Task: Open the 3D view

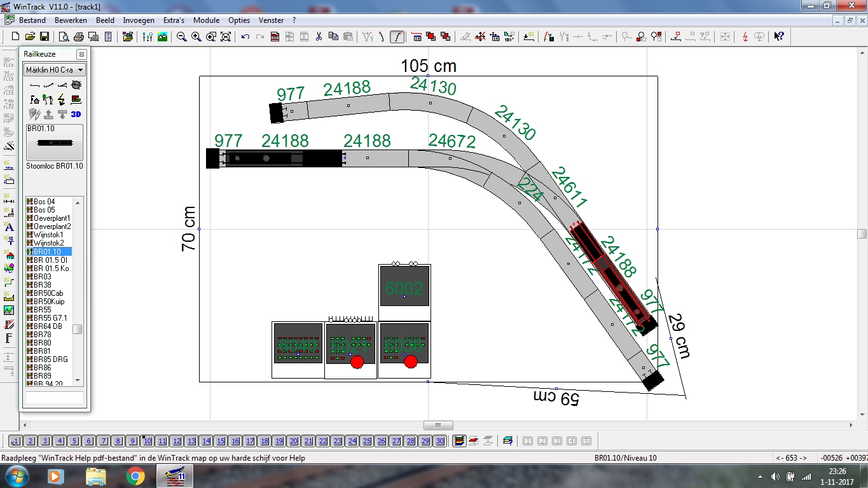Action: 76,115
